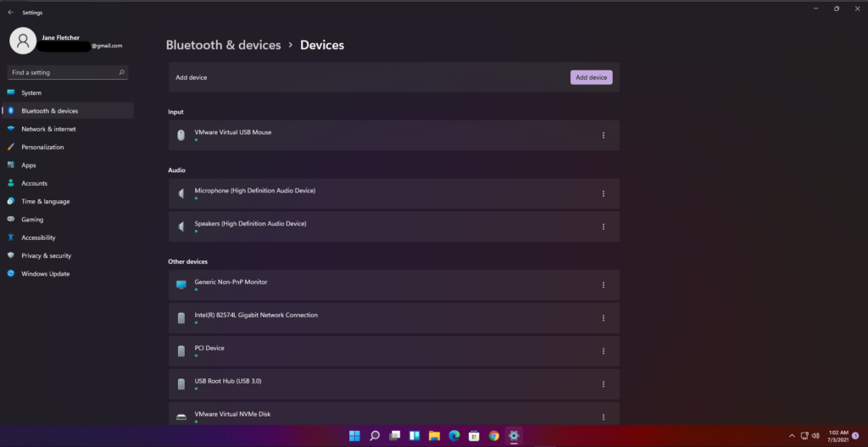The height and width of the screenshot is (447, 868).
Task: Open more options for VMware Virtual NVMe Disk
Action: [x=604, y=417]
